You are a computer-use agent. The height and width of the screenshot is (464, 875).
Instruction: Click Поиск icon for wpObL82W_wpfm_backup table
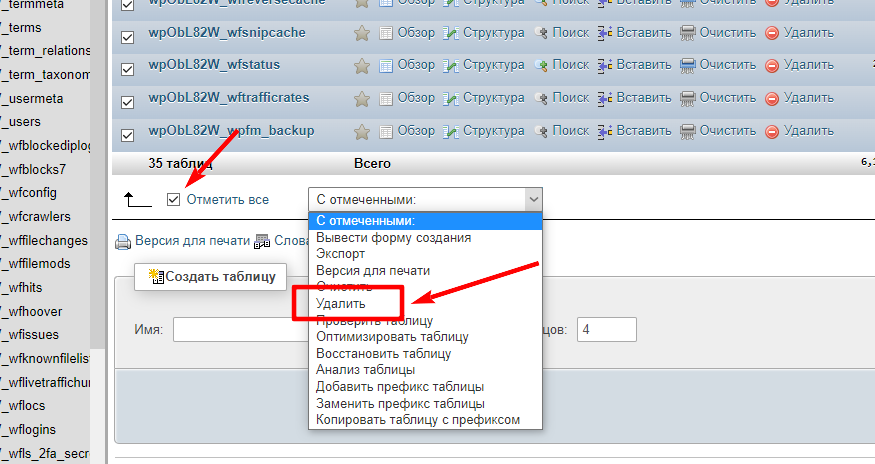[541, 131]
